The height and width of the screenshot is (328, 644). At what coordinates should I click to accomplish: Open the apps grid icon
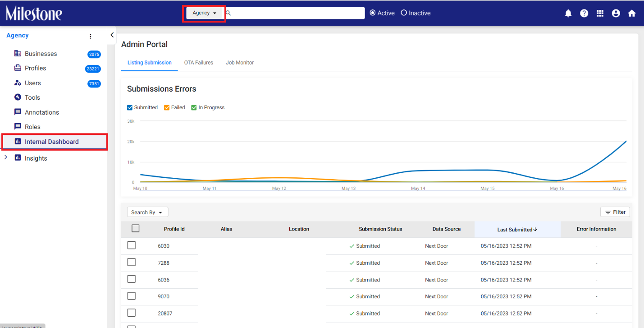coord(600,14)
